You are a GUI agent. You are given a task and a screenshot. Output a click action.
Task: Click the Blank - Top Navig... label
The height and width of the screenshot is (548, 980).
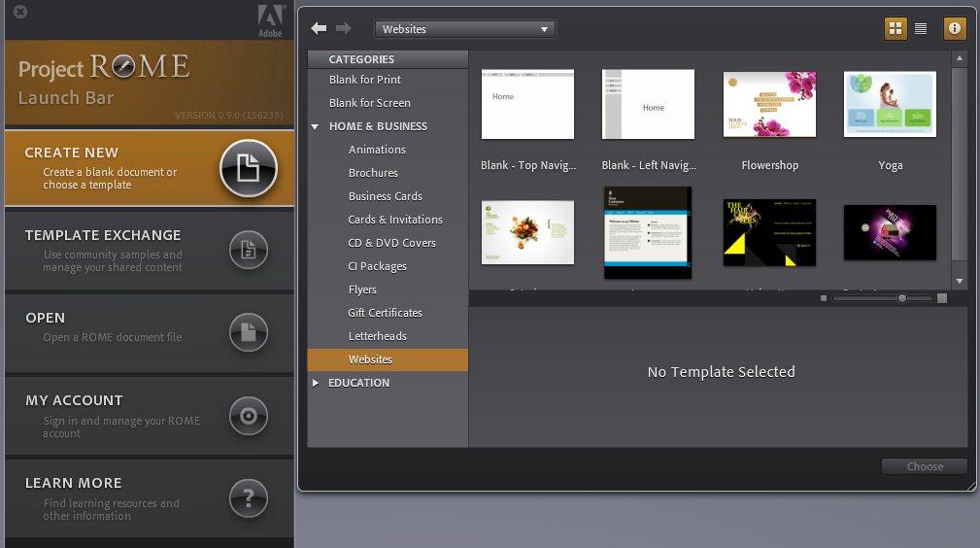pos(528,165)
